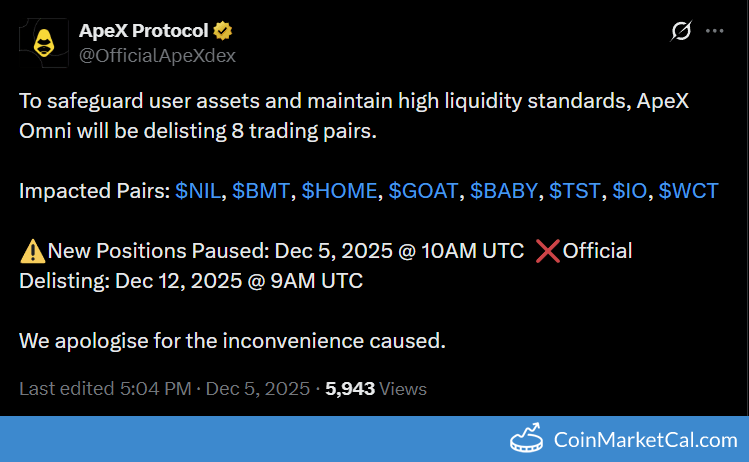Click the warning triangle emoji
Screen dimensions: 749x462
[32, 251]
